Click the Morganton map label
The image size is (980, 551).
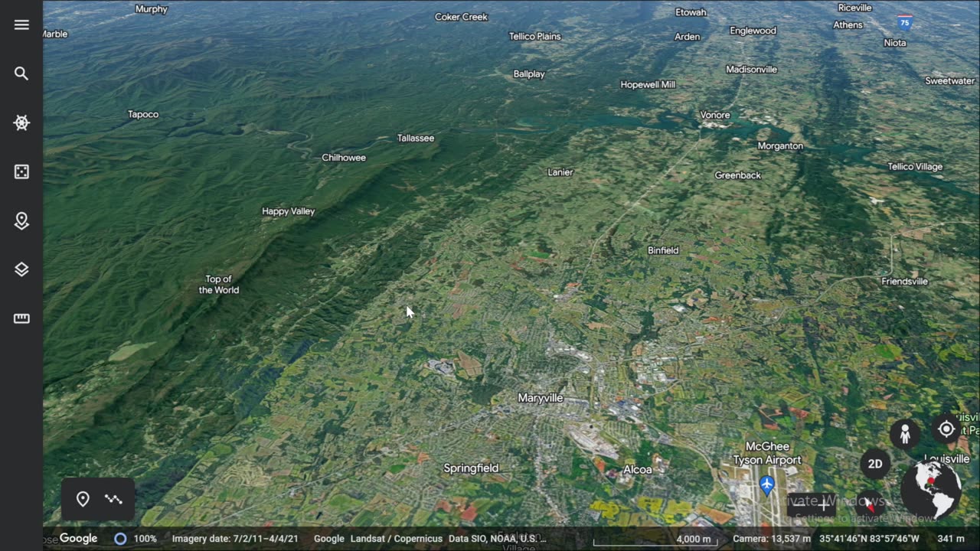(780, 146)
